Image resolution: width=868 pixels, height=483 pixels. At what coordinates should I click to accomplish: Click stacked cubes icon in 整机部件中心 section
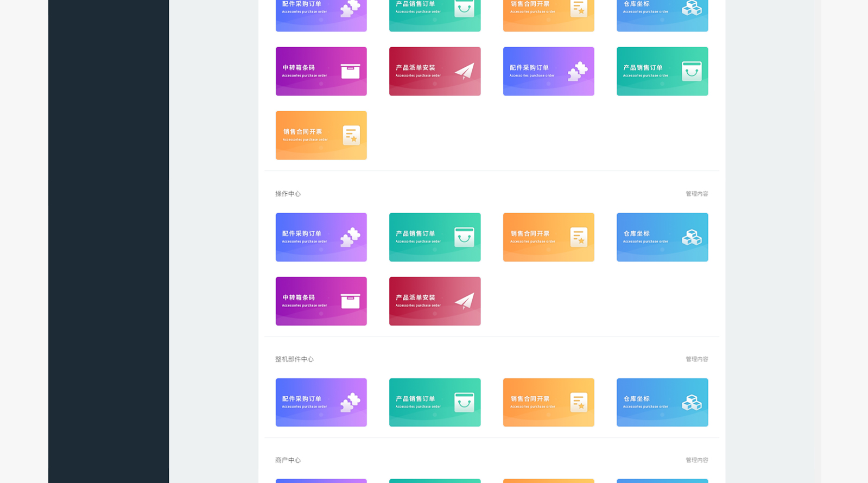coord(692,403)
